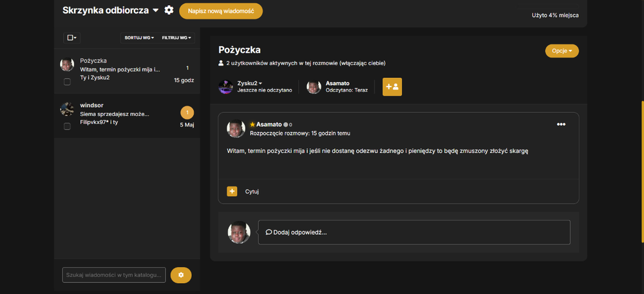Click Użyto 4% miejsca storage text
Screen dimensions: 644x294
[555, 15]
